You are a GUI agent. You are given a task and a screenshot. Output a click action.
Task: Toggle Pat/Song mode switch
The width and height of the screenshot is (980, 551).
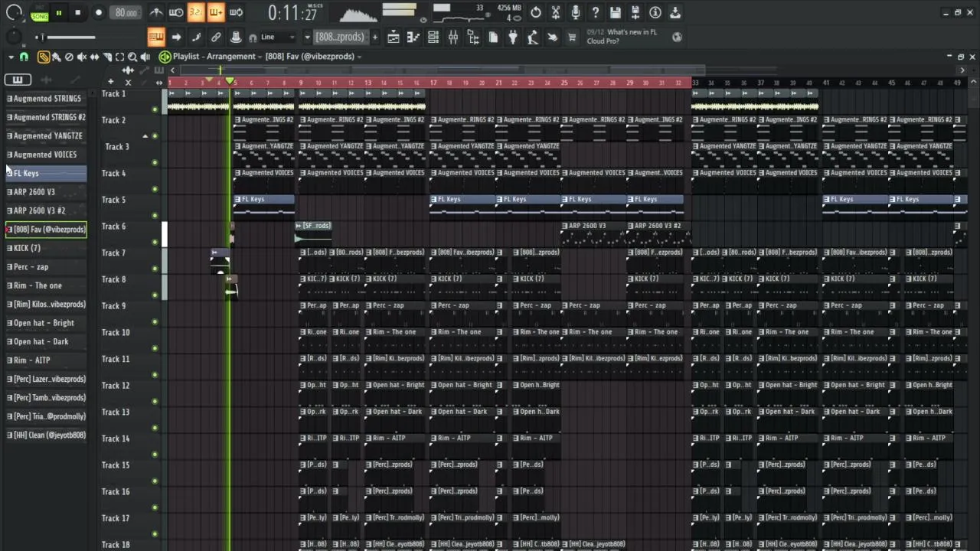pos(38,12)
